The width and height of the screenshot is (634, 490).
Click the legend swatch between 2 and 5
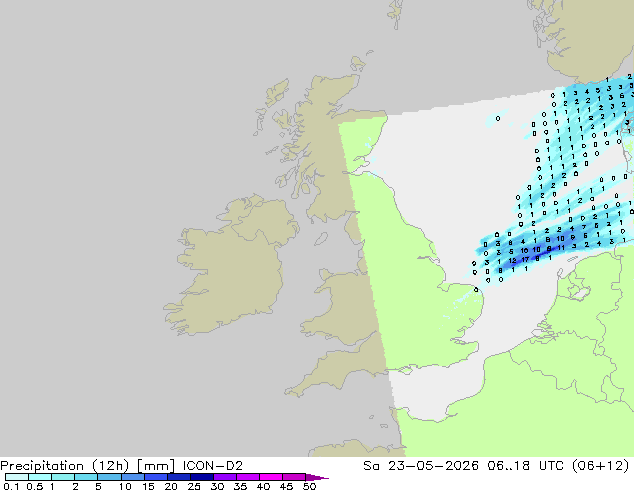pos(87,477)
